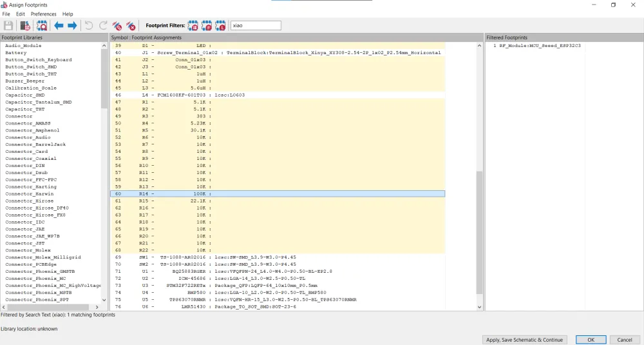Toggle filter by selected library
Screen dimensions: 644x345
click(x=221, y=26)
